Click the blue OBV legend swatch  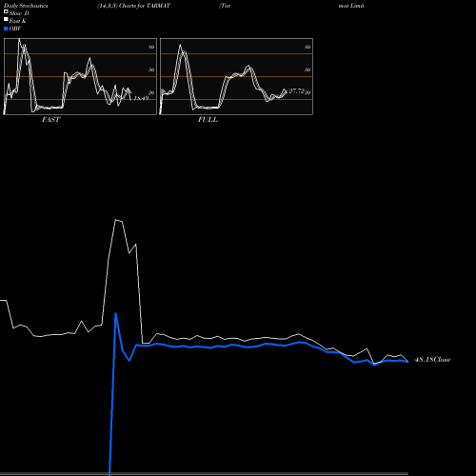coord(6,29)
